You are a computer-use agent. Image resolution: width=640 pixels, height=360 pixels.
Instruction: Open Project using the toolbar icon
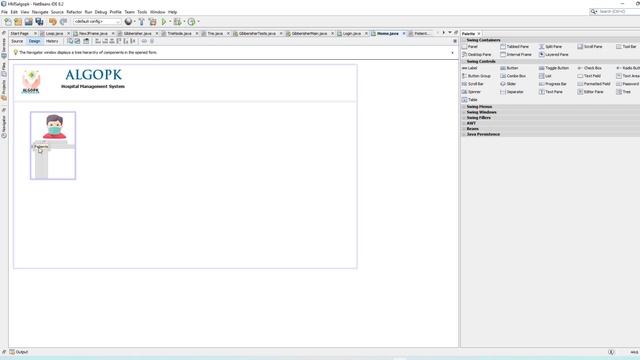[x=29, y=22]
